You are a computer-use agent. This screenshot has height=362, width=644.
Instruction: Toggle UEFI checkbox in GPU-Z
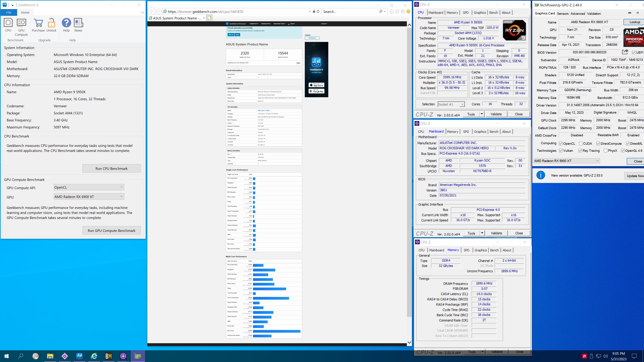[634, 52]
